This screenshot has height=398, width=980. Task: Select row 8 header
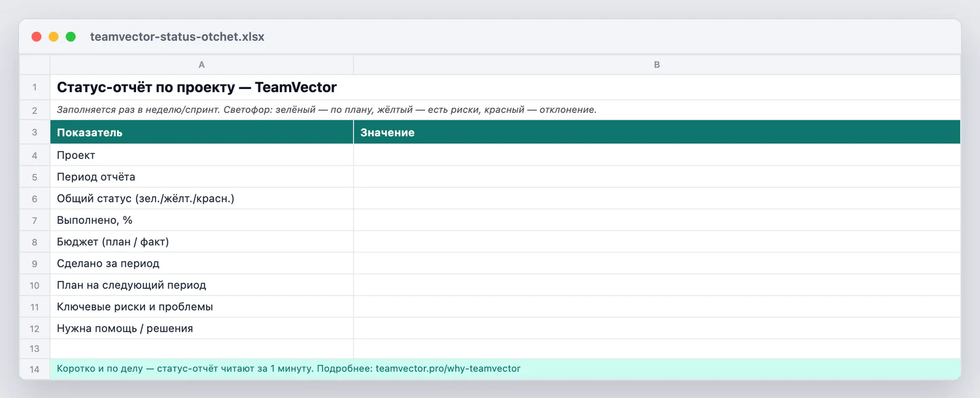point(34,242)
